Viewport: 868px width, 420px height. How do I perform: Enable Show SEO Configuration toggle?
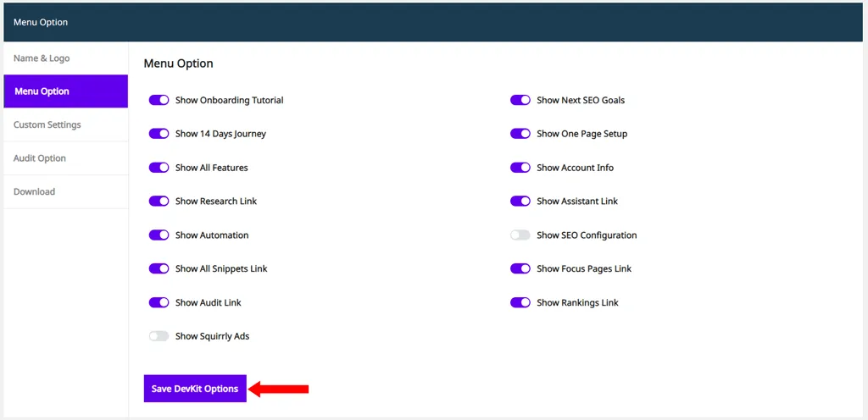[x=520, y=235]
